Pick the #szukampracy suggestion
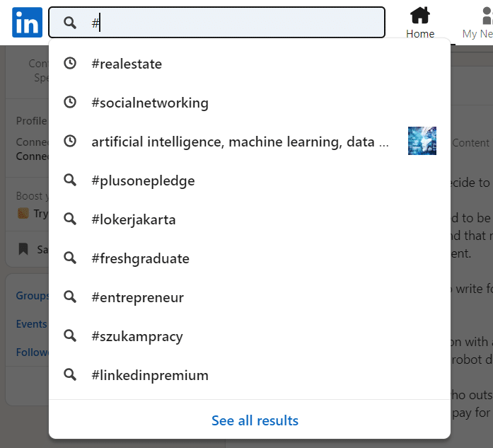The image size is (493, 448). point(137,336)
